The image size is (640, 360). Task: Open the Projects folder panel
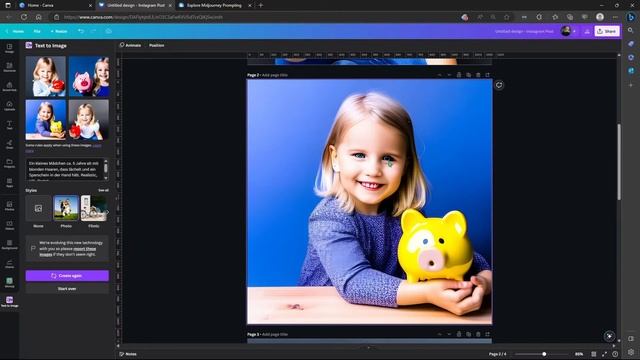[x=9, y=163]
